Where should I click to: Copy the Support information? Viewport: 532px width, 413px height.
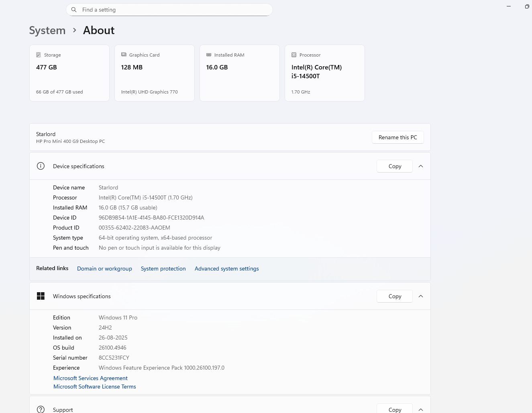395,409
